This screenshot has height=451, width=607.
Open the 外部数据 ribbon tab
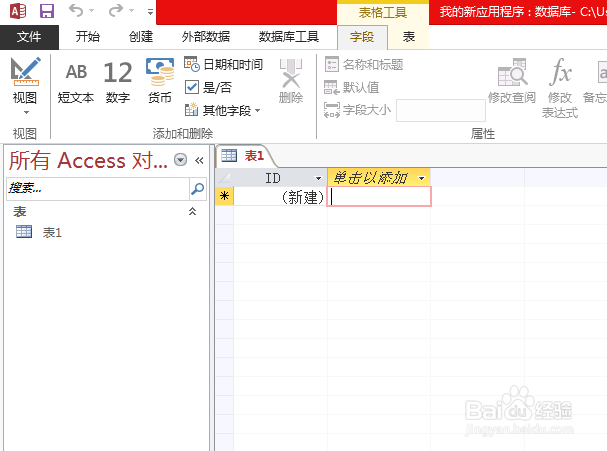[x=206, y=37]
